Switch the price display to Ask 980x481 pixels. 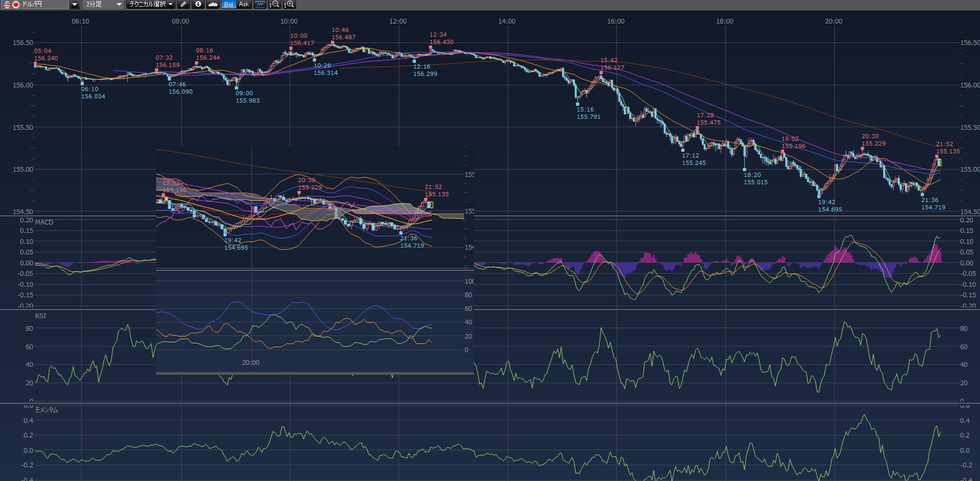244,5
